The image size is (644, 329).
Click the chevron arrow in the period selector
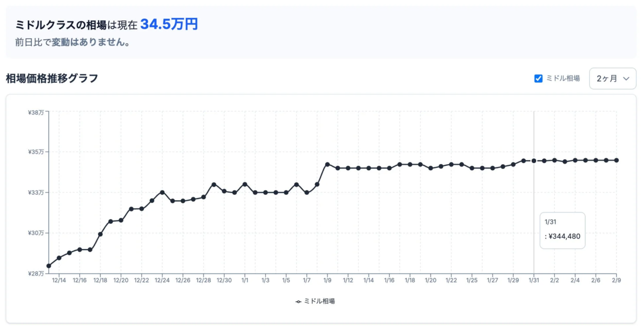626,78
